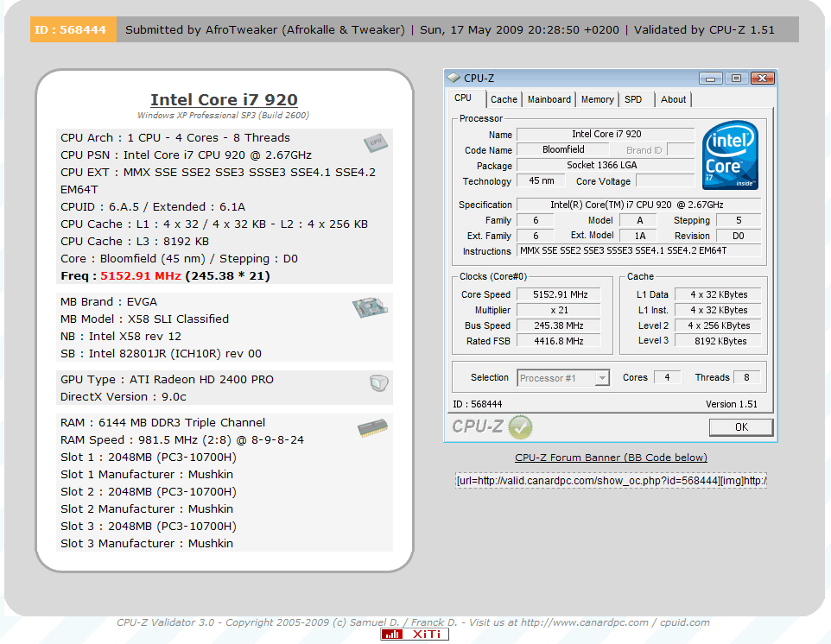Click the XiTi statistics badge
Image resolution: width=831 pixels, height=644 pixels.
415,634
